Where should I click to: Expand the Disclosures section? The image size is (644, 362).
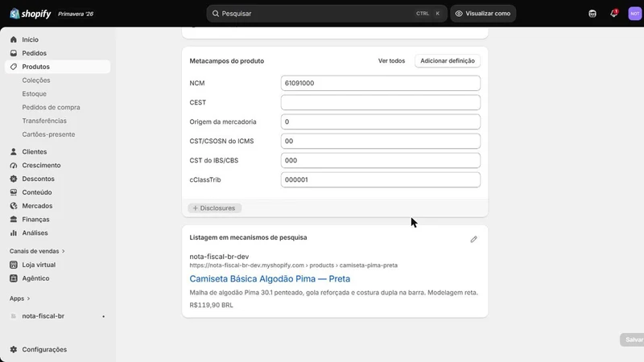(214, 208)
